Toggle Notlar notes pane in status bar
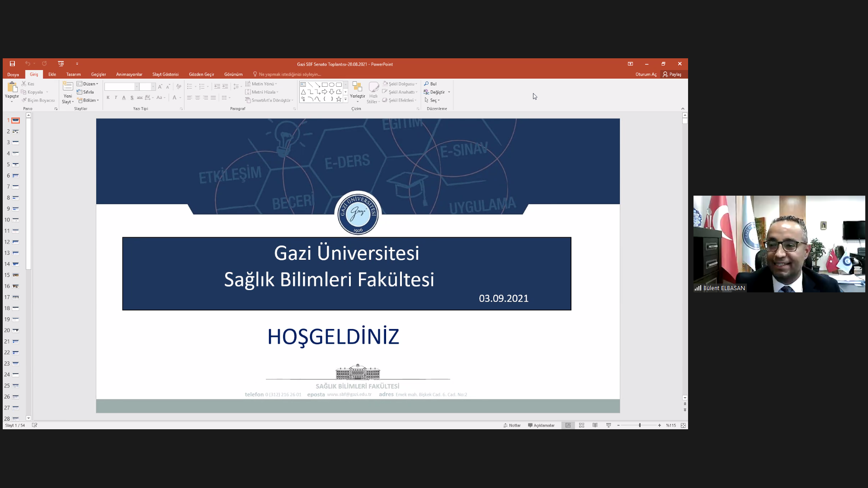The height and width of the screenshot is (488, 868). [x=512, y=425]
